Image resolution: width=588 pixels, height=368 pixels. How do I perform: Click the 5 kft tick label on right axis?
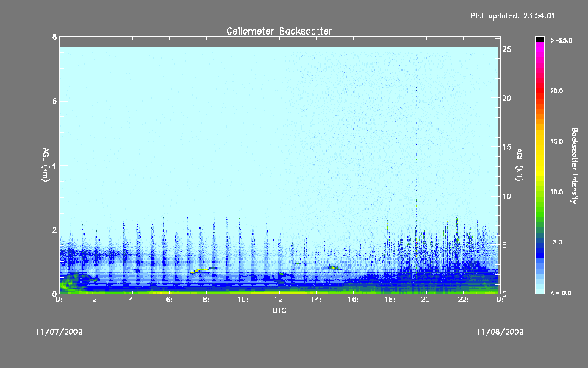505,245
